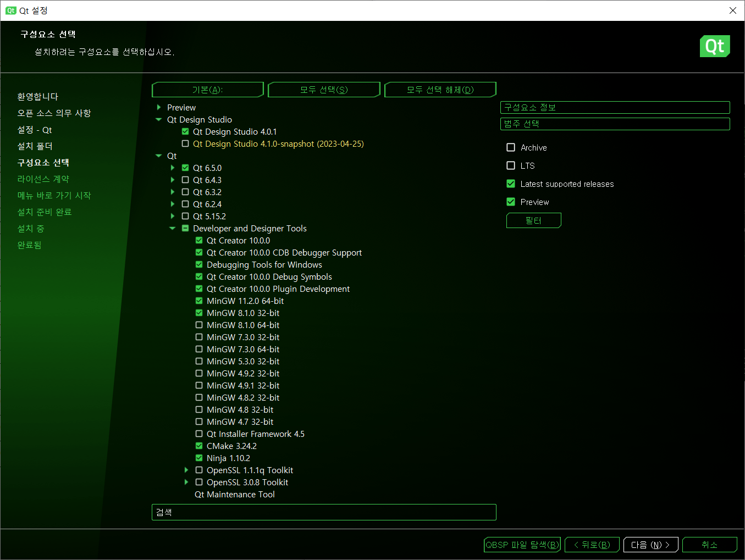Click the 기본(A) default button
The width and height of the screenshot is (745, 560).
208,90
